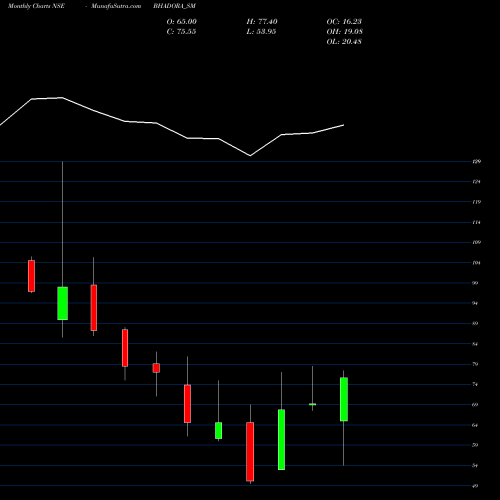
Task: Click the 84 price axis label
Action: 475,344
